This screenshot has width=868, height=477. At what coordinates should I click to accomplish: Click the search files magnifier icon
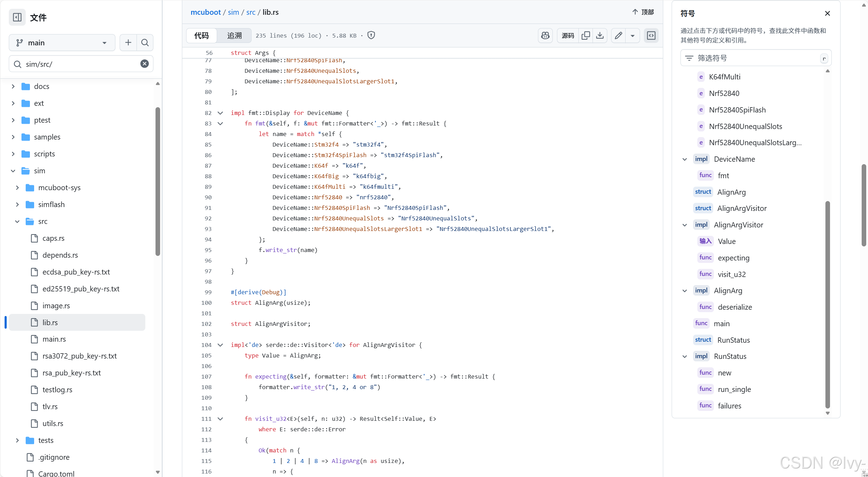(x=145, y=43)
